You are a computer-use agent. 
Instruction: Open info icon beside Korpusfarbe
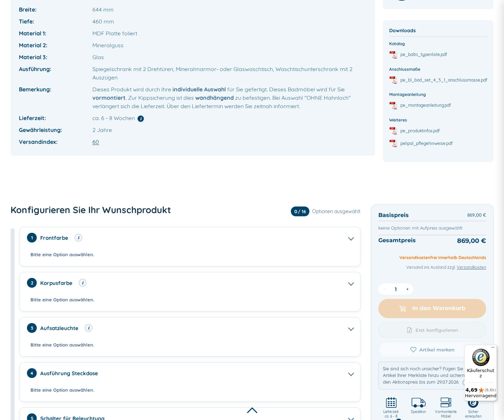coord(83,283)
